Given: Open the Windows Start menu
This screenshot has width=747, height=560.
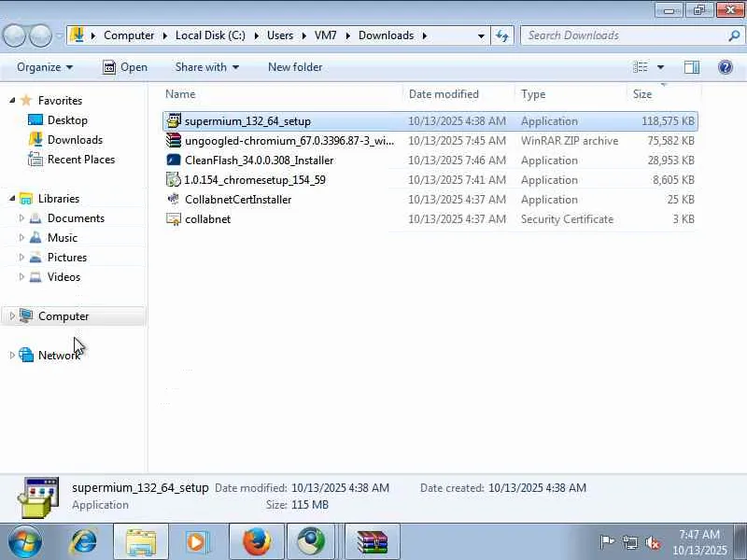Looking at the screenshot, I should point(25,542).
